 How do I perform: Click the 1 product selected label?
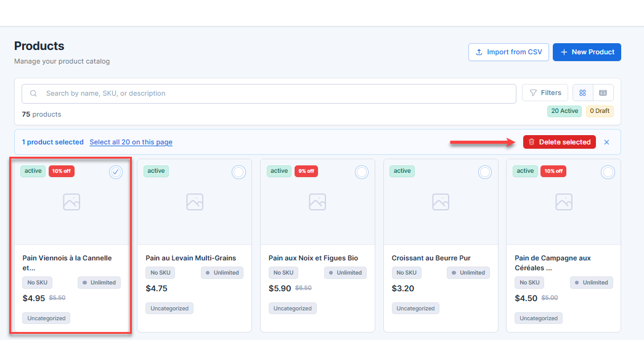click(52, 142)
